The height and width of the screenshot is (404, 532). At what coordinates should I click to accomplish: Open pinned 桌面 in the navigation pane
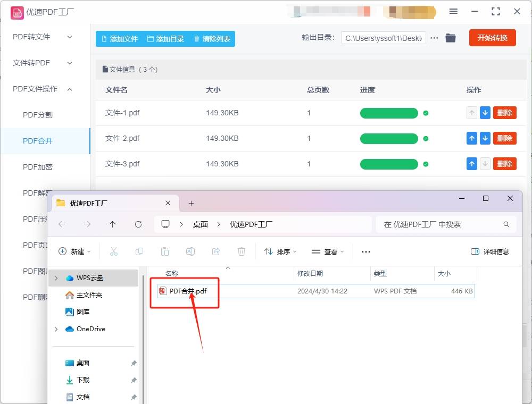coord(83,363)
